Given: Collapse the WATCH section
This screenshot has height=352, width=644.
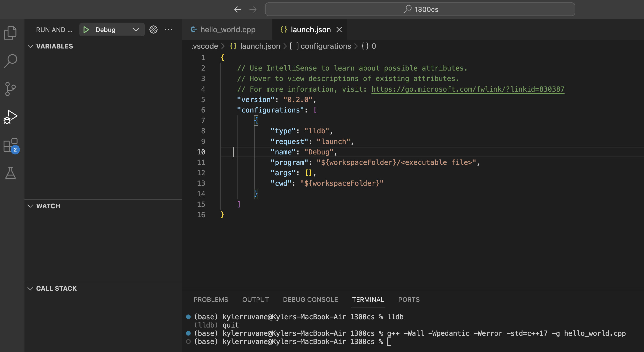Looking at the screenshot, I should click(30, 206).
